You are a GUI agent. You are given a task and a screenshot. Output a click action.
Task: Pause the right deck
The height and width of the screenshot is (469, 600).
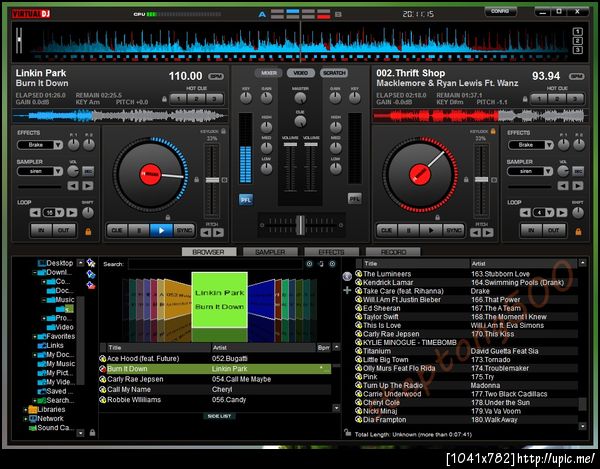click(x=409, y=230)
